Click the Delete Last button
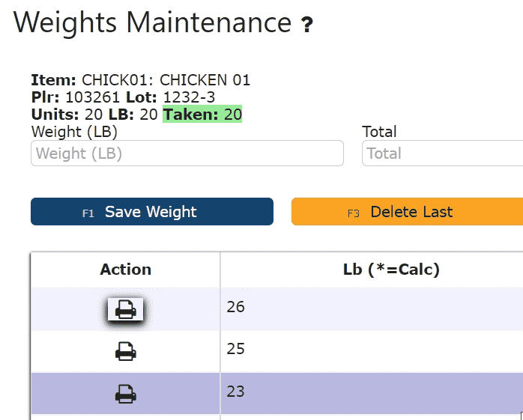Image resolution: width=523 pixels, height=420 pixels. click(x=408, y=212)
